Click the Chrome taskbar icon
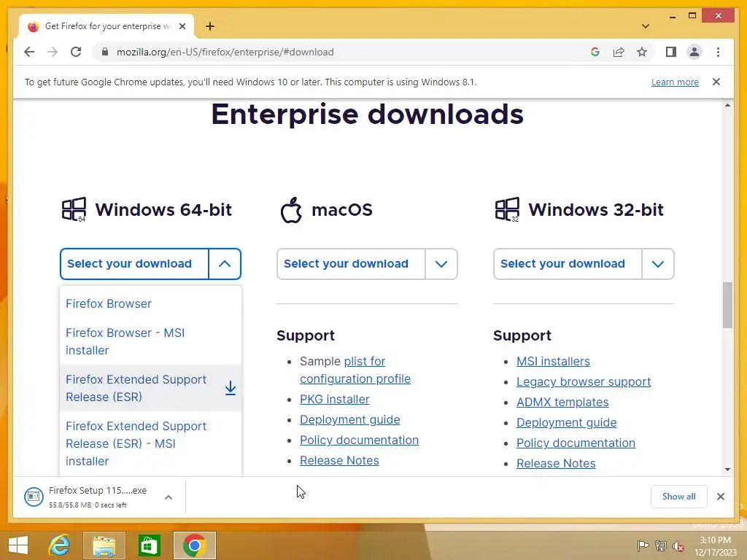 (194, 545)
